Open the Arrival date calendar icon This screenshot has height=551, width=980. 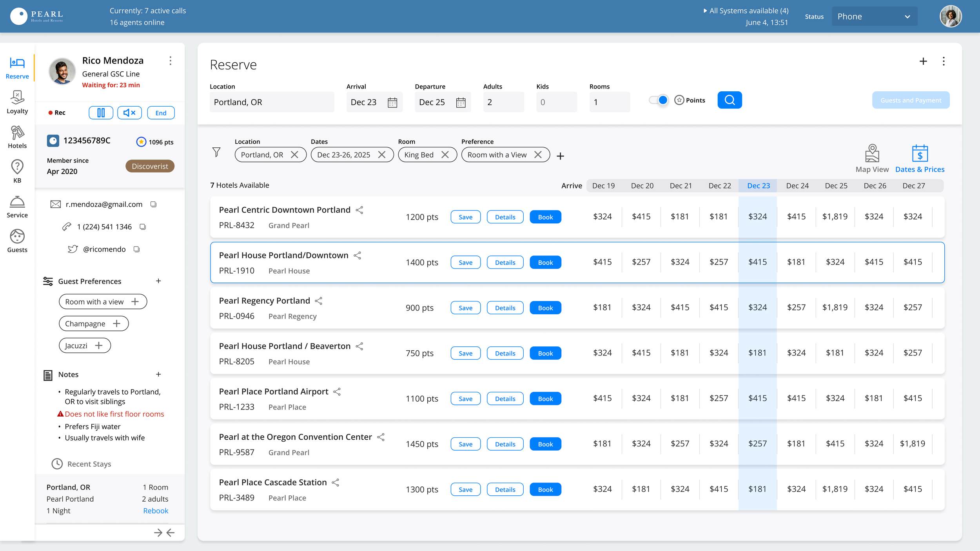click(x=392, y=103)
